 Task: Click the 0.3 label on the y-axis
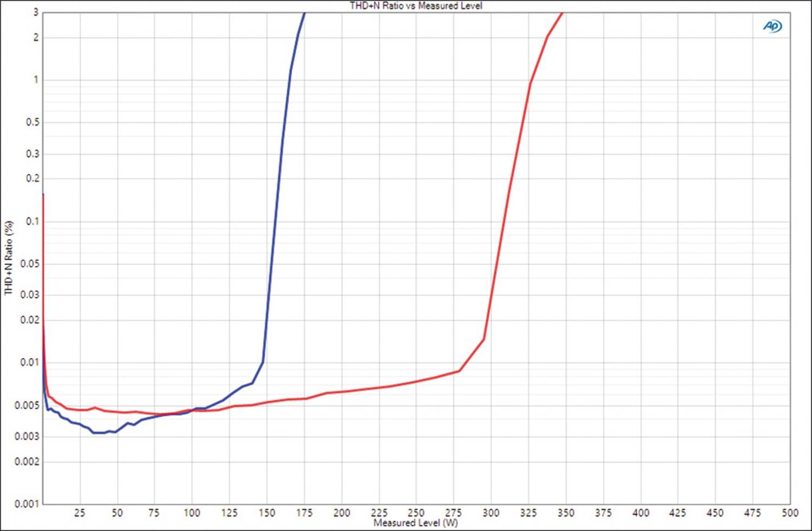(32, 154)
